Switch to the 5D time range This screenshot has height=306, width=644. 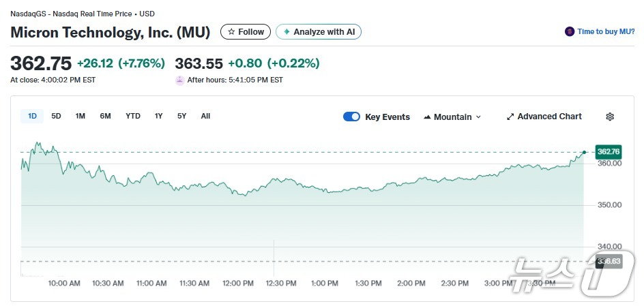click(57, 116)
